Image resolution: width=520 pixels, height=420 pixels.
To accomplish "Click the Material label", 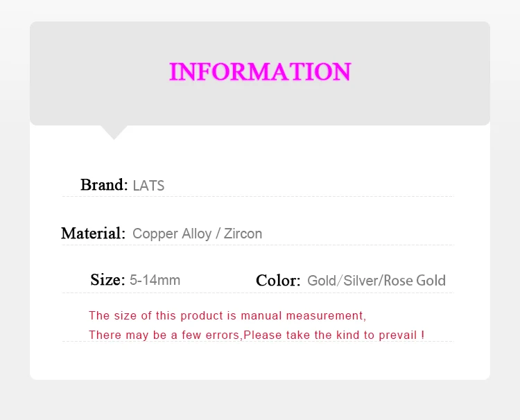I will (x=93, y=234).
